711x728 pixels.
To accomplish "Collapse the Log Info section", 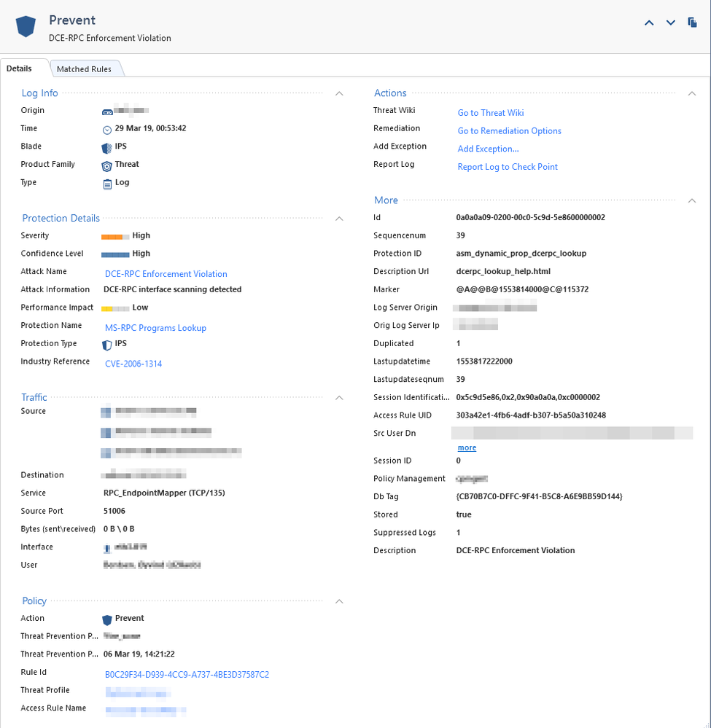I will 338,93.
